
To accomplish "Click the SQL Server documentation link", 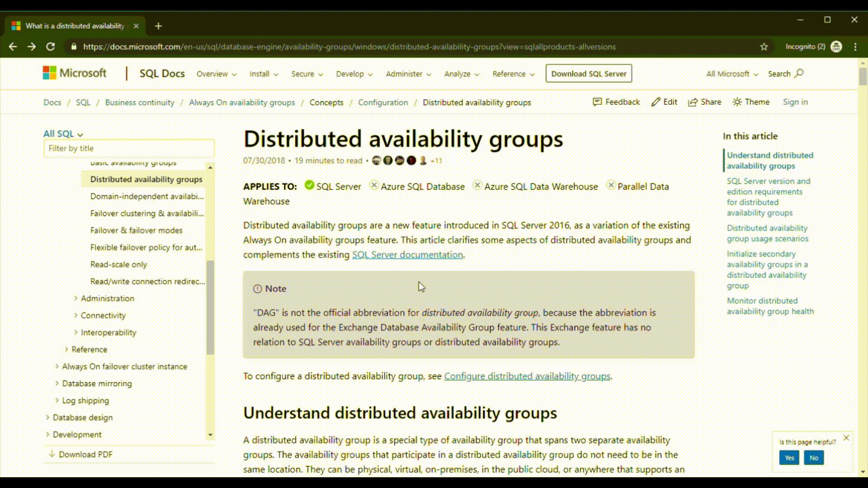I will [407, 254].
